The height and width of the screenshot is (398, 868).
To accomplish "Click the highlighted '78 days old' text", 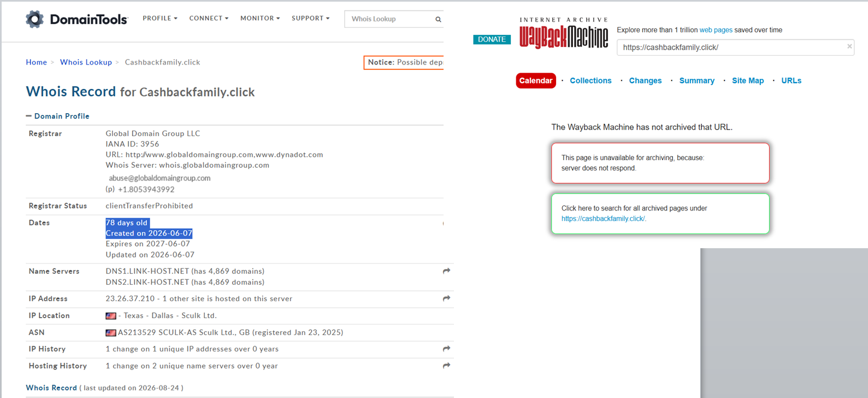I will coord(127,223).
